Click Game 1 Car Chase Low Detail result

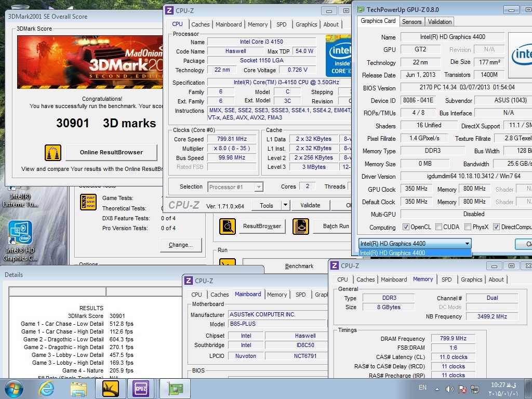[x=77, y=324]
